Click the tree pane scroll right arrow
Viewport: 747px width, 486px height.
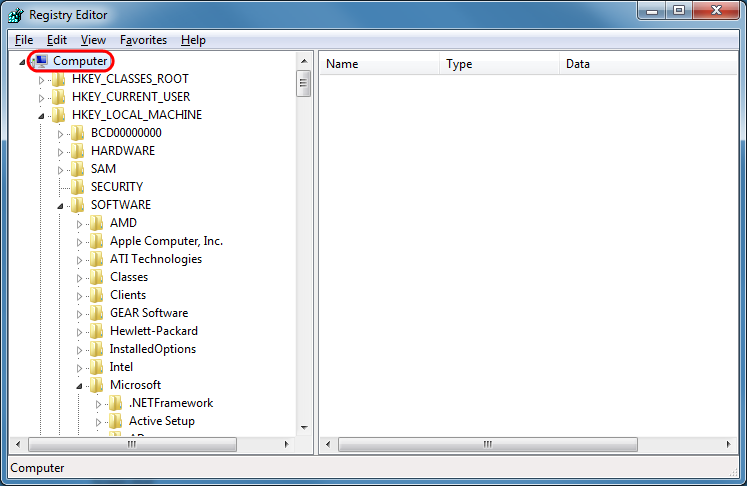286,445
